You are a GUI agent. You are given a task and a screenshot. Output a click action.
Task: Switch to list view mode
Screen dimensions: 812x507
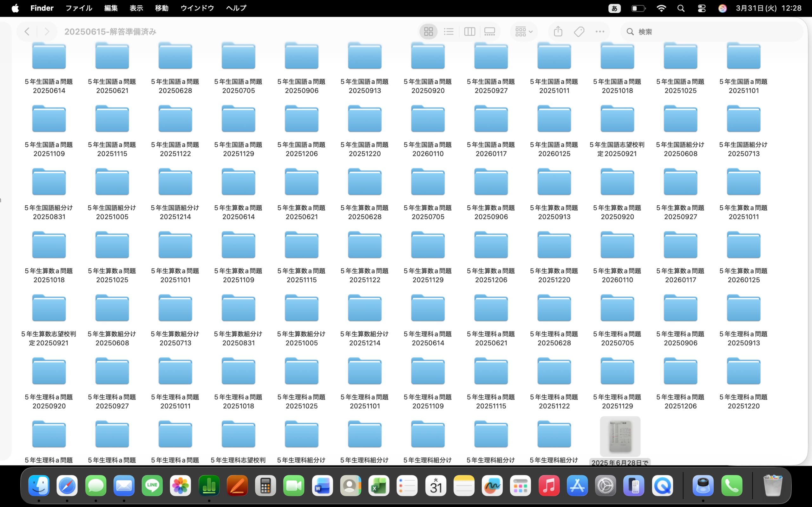point(449,31)
